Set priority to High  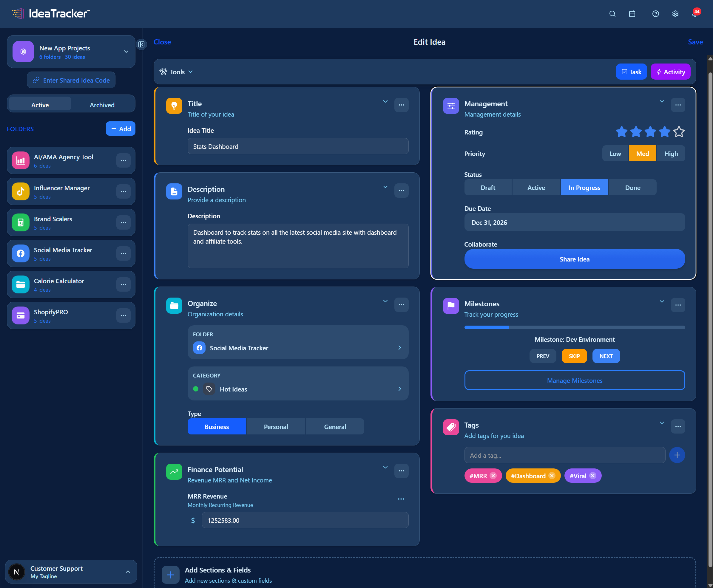point(671,154)
